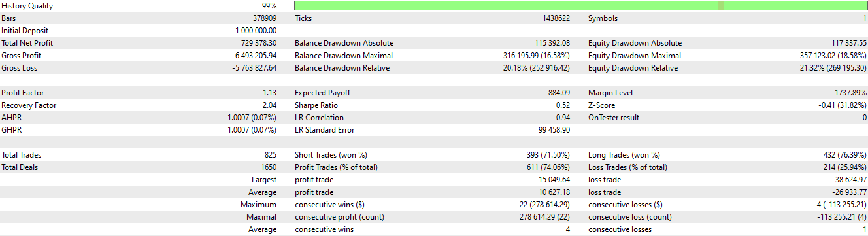This screenshot has width=868, height=236.
Task: Click the Total Trades value 825
Action: [271, 155]
